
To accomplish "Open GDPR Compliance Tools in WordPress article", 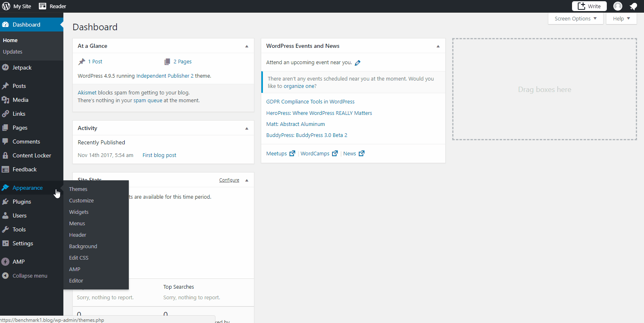I will point(310,101).
